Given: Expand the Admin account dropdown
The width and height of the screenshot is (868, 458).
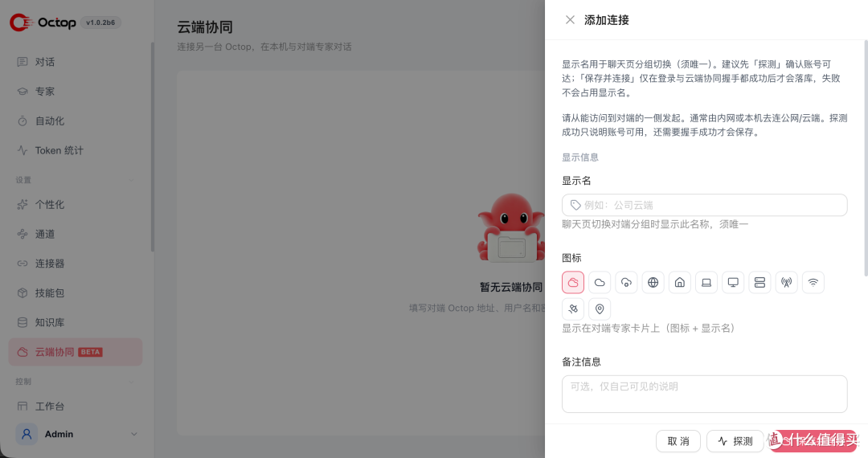Looking at the screenshot, I should pos(134,434).
